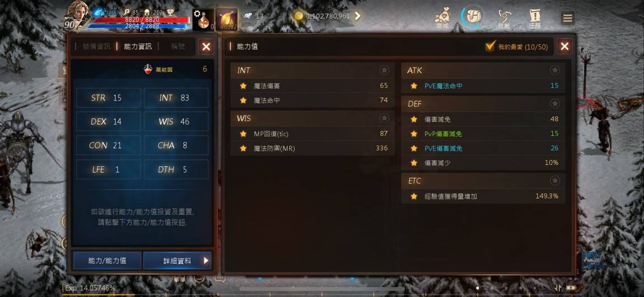Toggle the 我的最愛 favorites checkbox

tap(490, 46)
